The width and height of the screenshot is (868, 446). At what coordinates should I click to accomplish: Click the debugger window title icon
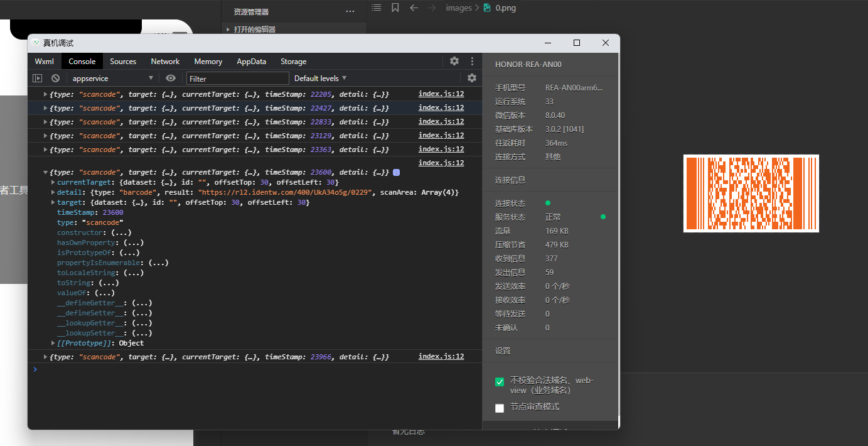point(36,43)
